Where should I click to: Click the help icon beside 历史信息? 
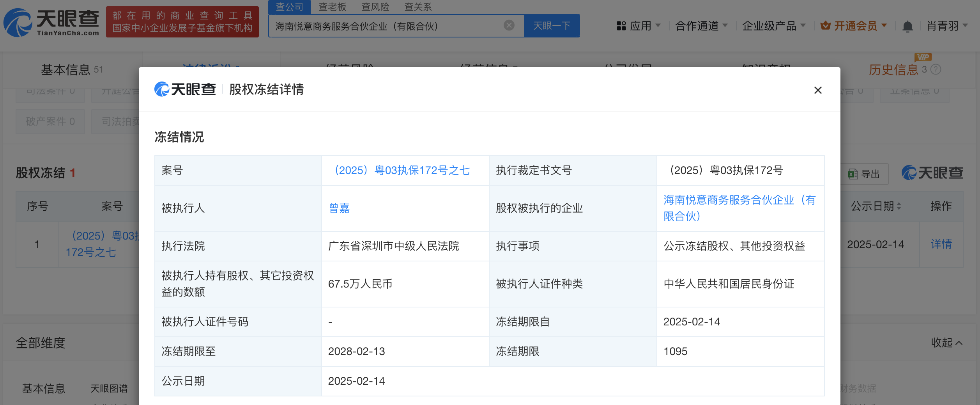coord(936,69)
